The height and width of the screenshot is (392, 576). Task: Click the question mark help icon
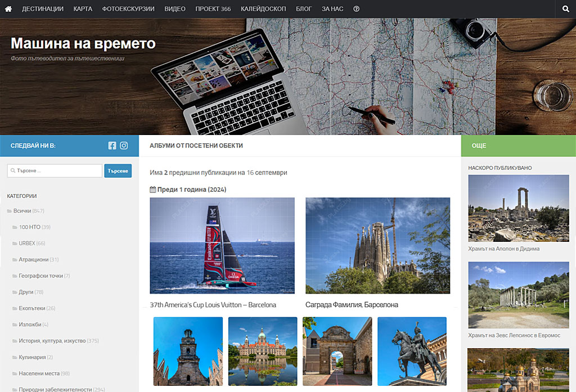click(356, 9)
